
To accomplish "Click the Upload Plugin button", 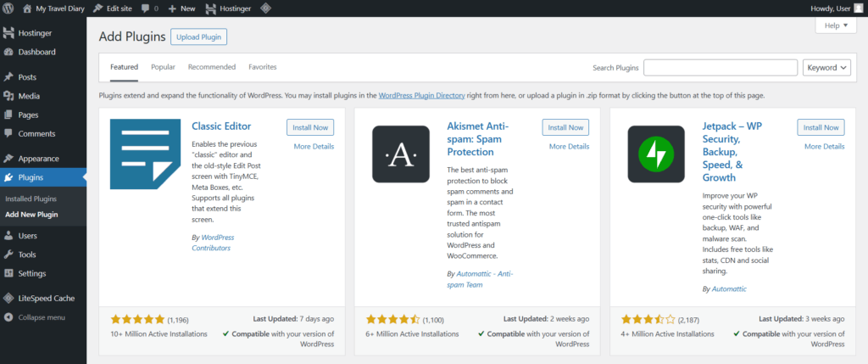I will 198,36.
